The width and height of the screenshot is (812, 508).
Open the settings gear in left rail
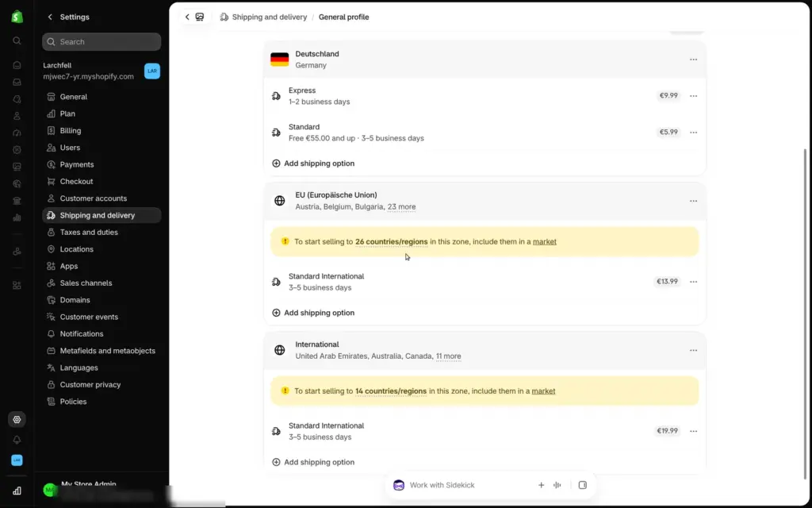click(x=17, y=419)
